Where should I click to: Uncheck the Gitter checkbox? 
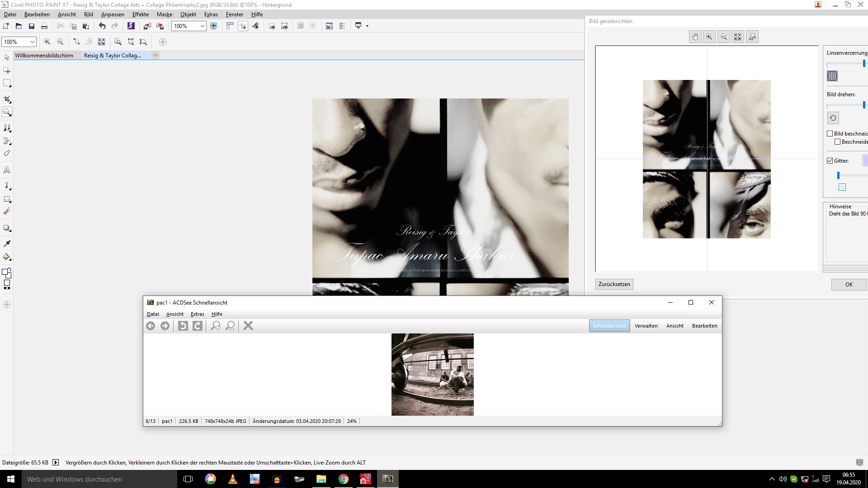point(830,161)
